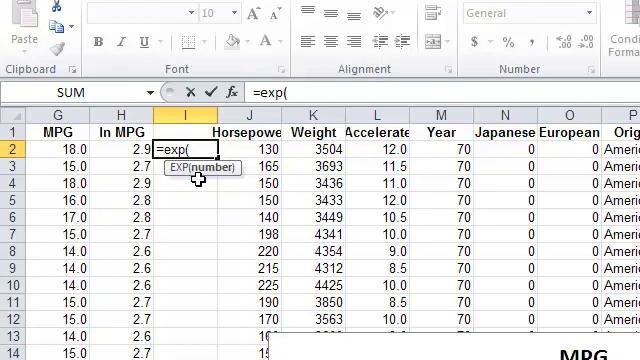640x360 pixels.
Task: Open the Underline style dropdown arrow
Action: 160,42
